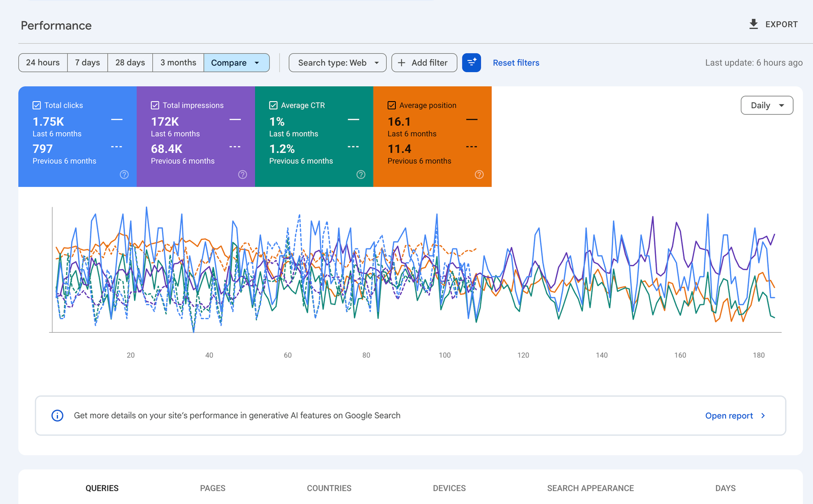Click the Export download icon
The image size is (813, 504).
754,24
